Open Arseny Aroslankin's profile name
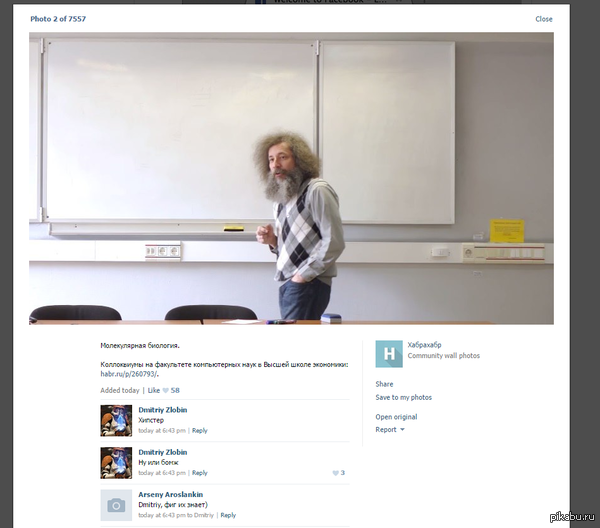The image size is (600, 528). pyautogui.click(x=171, y=495)
